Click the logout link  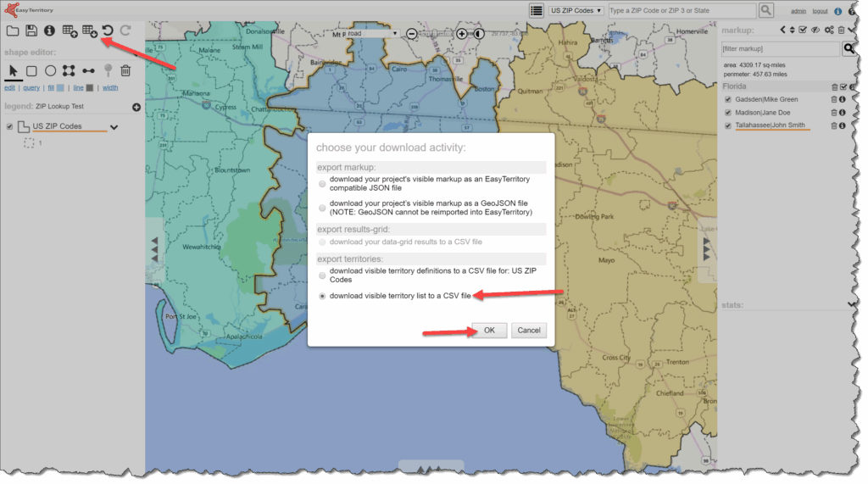tap(820, 11)
